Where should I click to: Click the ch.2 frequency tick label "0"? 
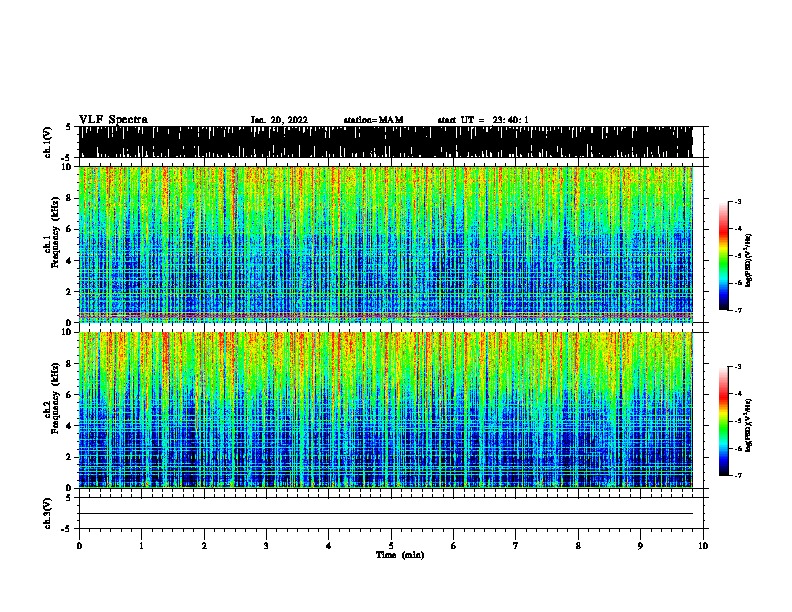click(x=70, y=488)
